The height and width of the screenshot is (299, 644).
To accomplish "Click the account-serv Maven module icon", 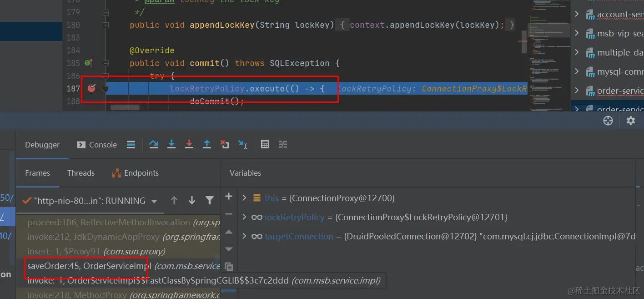I will 590,15.
